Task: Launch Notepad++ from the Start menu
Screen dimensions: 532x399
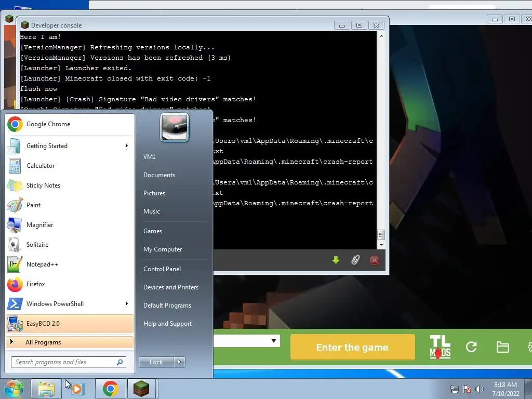Action: [70, 264]
